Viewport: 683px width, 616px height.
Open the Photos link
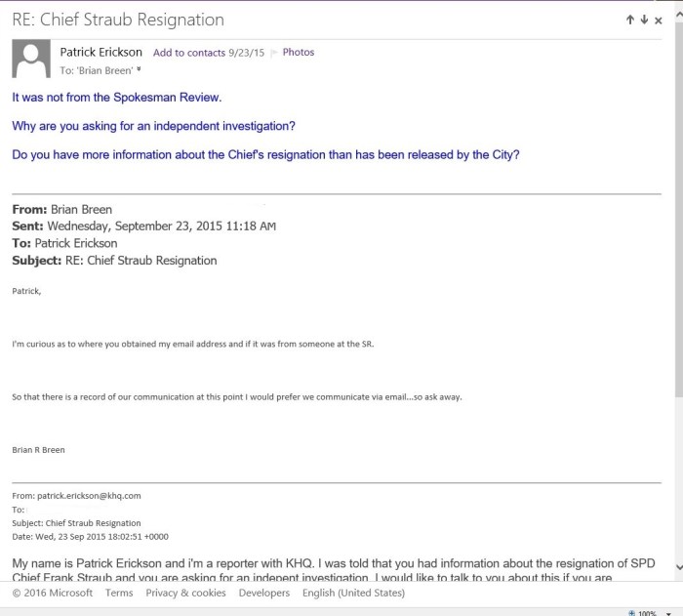click(x=299, y=53)
